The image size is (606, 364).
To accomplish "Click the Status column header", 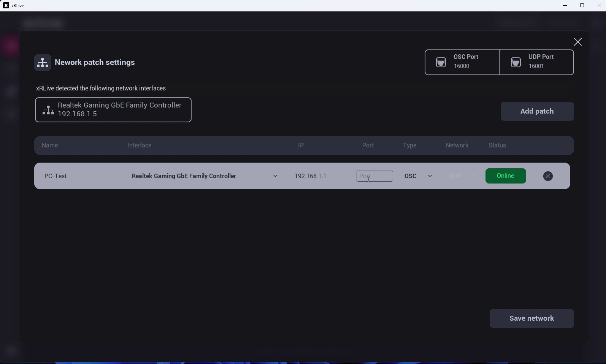I will point(497,145).
